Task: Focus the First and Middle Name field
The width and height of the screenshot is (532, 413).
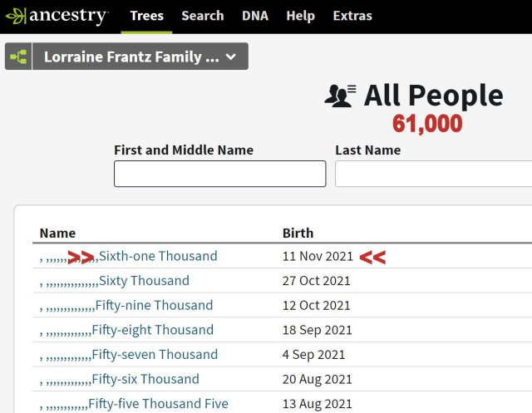Action: 219,174
